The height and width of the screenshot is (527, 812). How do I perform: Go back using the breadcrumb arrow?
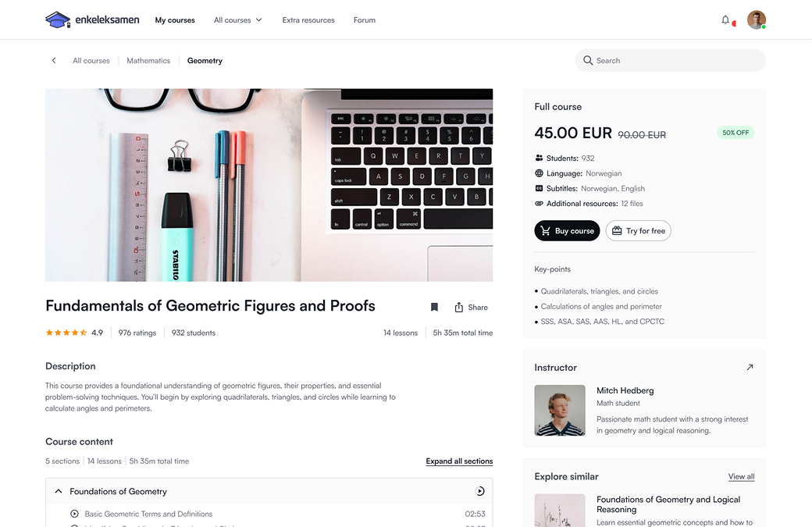pyautogui.click(x=54, y=61)
